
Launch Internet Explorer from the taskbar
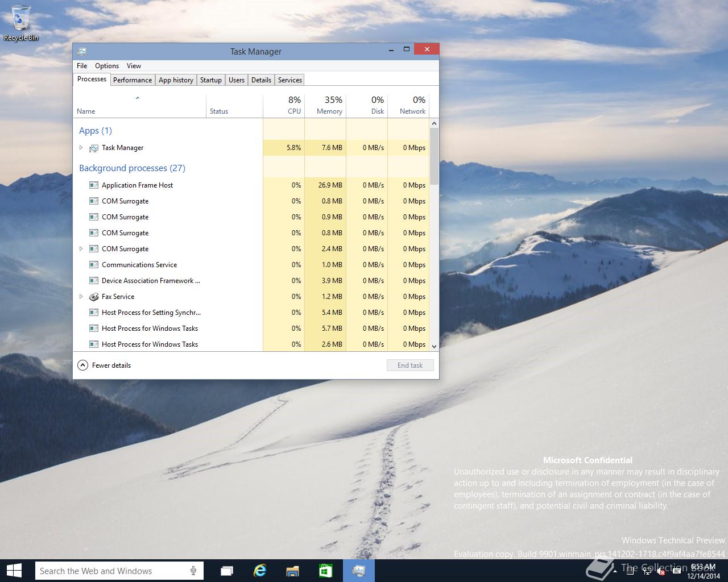click(260, 571)
